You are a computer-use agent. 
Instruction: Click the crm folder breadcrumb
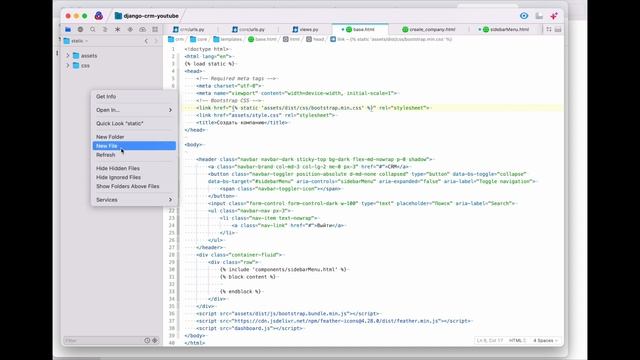176,39
